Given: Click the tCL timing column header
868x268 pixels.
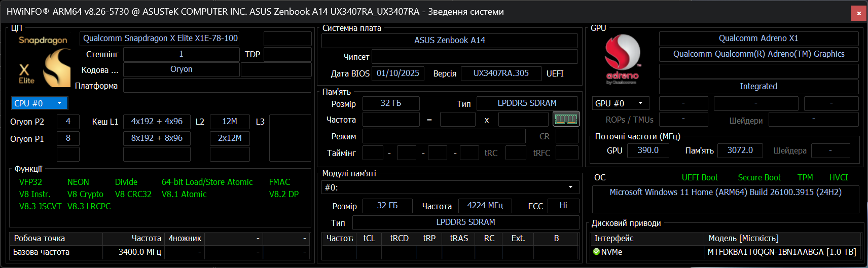Looking at the screenshot, I should coord(369,239).
